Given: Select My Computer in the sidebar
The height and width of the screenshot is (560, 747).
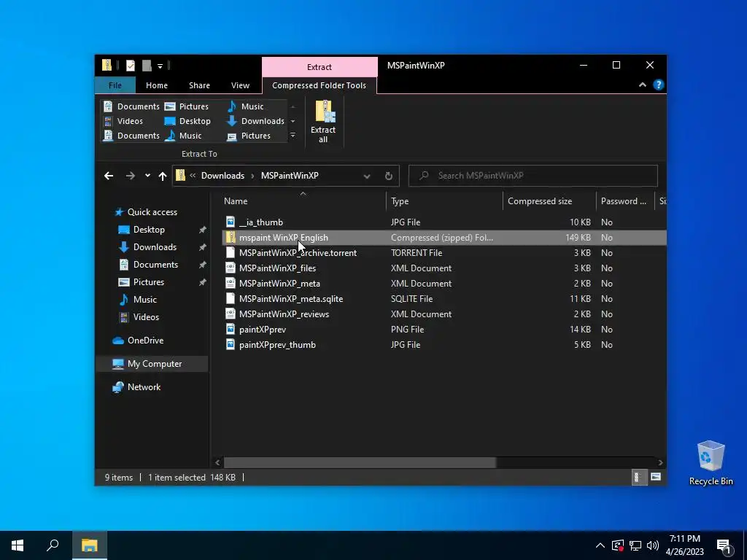Looking at the screenshot, I should point(152,364).
